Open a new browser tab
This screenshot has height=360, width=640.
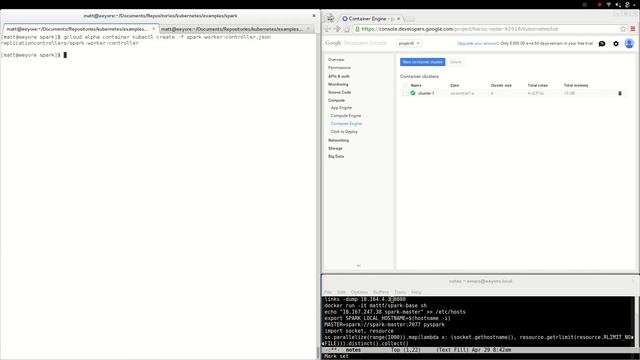410,19
